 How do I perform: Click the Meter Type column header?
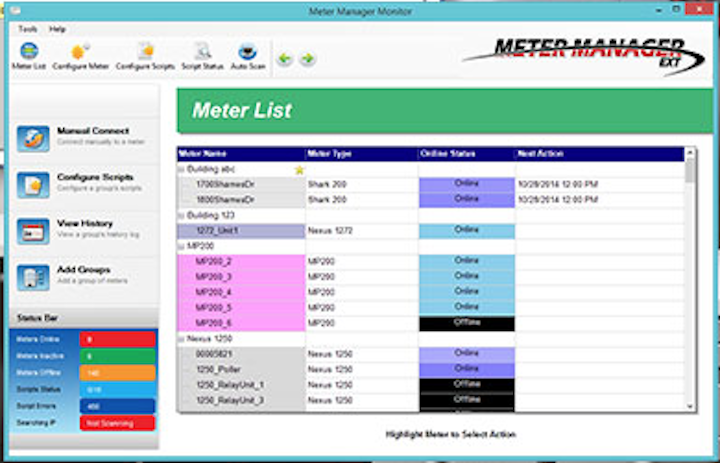click(x=362, y=154)
